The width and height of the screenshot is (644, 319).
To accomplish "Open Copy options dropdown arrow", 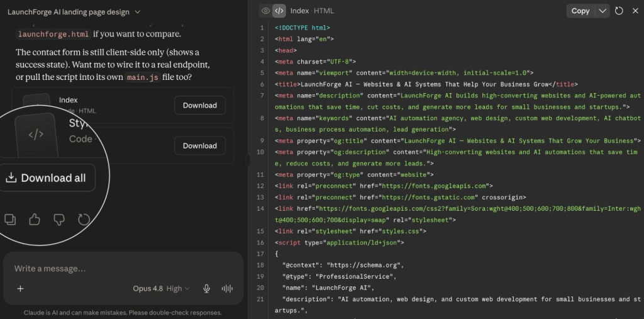I will [602, 11].
